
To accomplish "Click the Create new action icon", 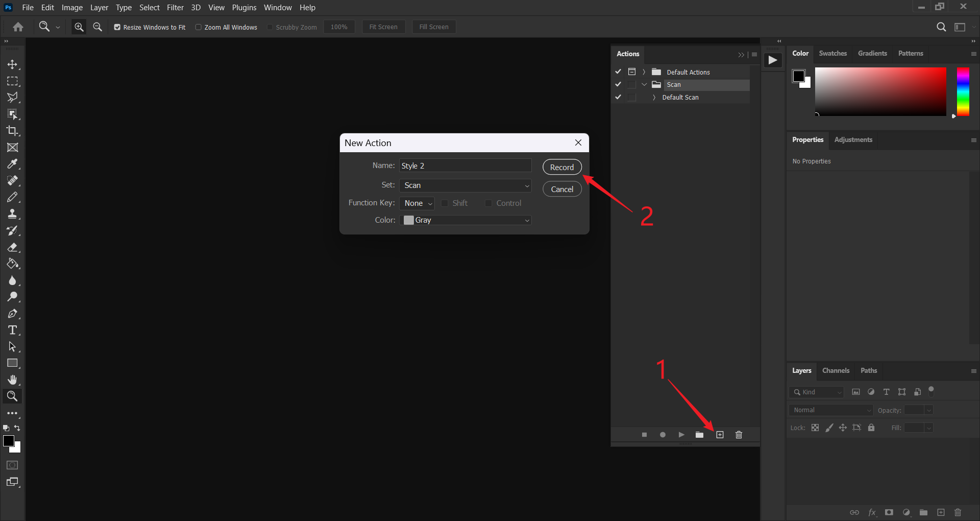I will (x=720, y=435).
